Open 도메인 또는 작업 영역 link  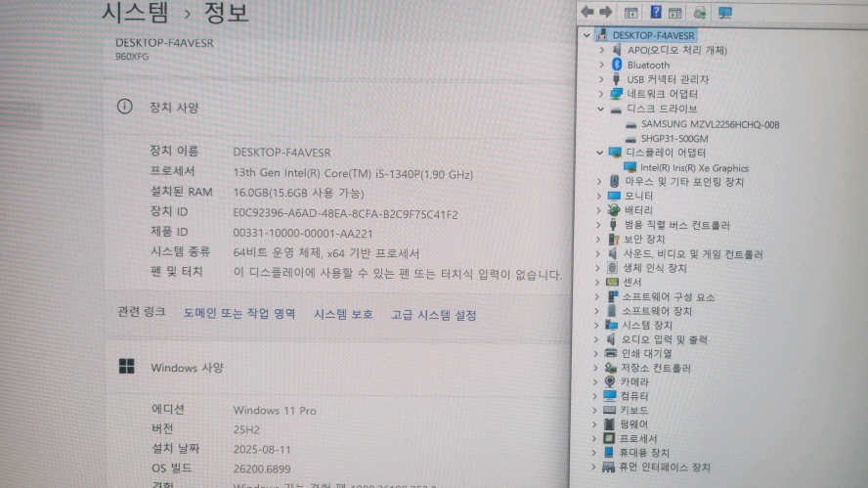tap(239, 314)
